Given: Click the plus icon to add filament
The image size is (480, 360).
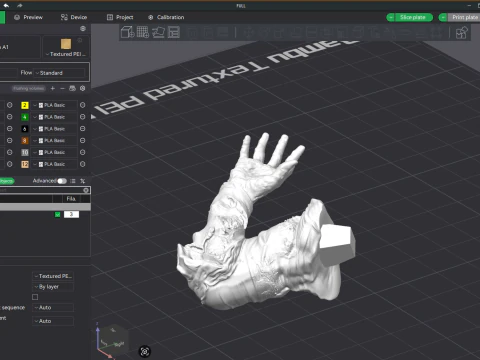Looking at the screenshot, I should click(53, 88).
